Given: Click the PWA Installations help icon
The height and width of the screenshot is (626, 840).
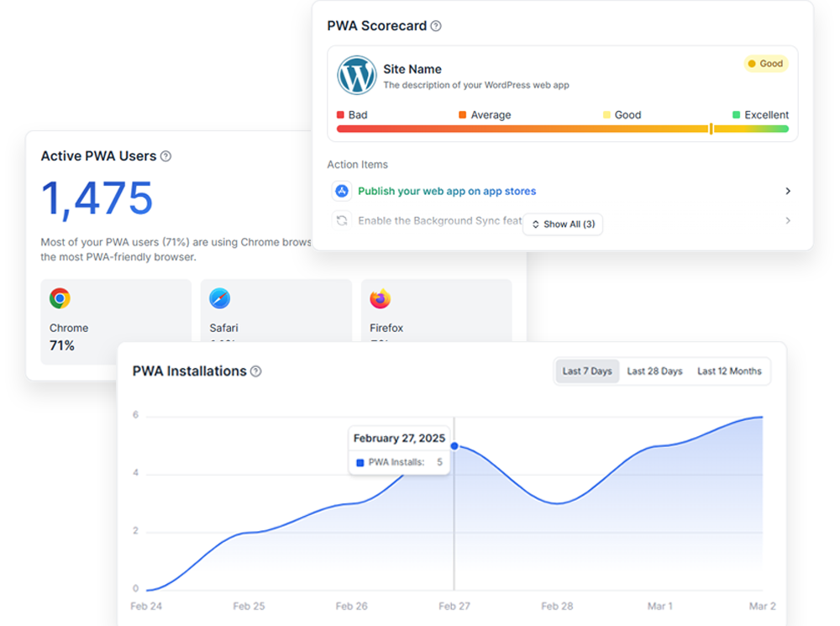Looking at the screenshot, I should (x=257, y=371).
